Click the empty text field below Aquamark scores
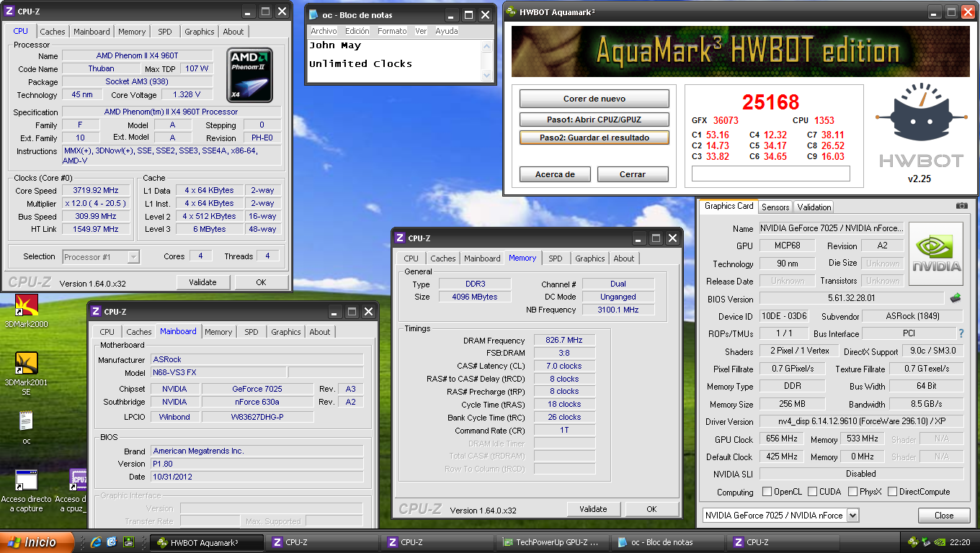 tap(770, 174)
